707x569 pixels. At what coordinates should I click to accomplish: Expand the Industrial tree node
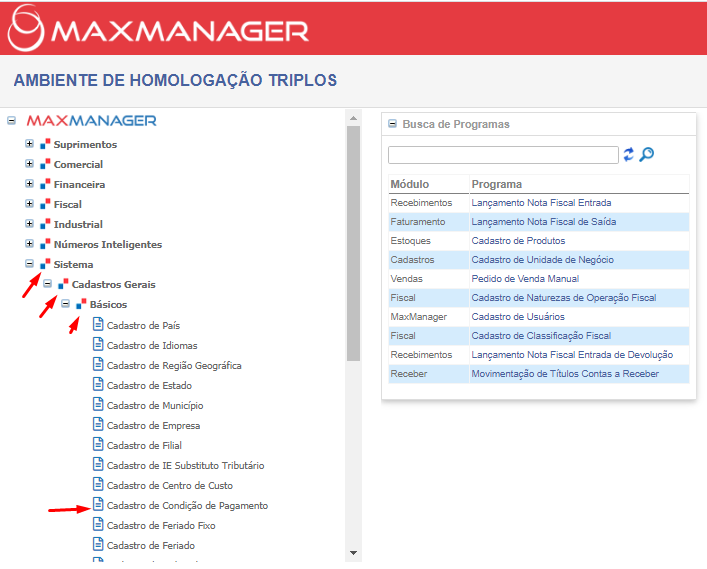click(29, 224)
